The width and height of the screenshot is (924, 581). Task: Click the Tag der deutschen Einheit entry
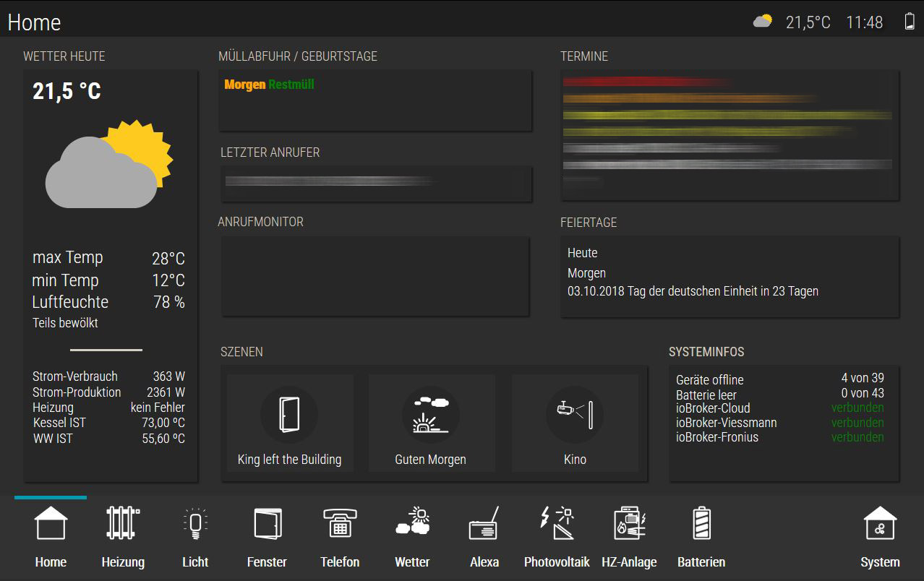[x=693, y=291]
